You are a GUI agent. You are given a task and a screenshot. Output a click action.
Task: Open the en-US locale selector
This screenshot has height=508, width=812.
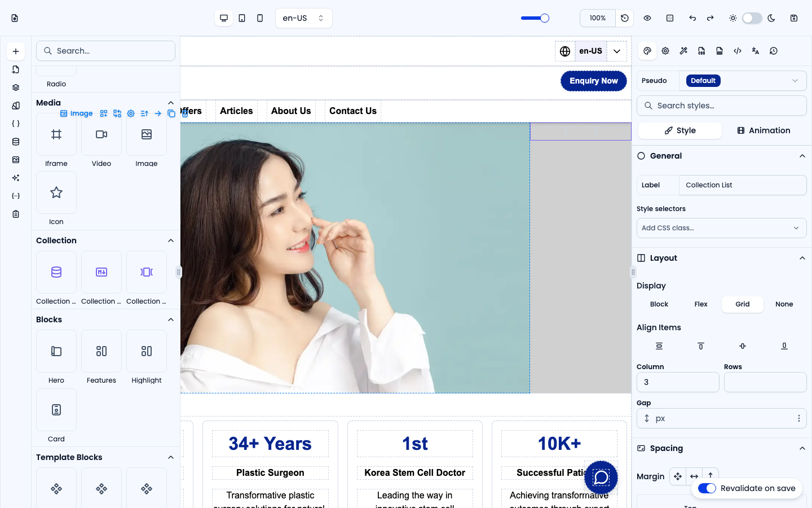[x=304, y=18]
